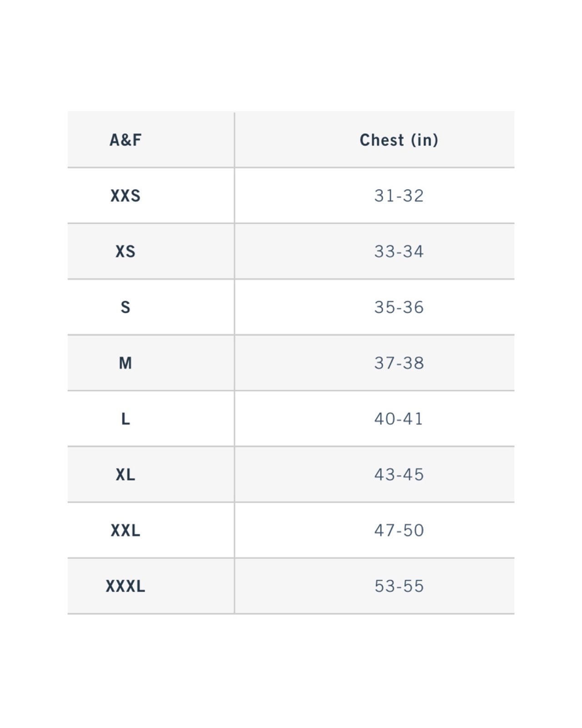Image resolution: width=582 pixels, height=728 pixels.
Task: Select the XXXL size row label
Action: click(126, 586)
